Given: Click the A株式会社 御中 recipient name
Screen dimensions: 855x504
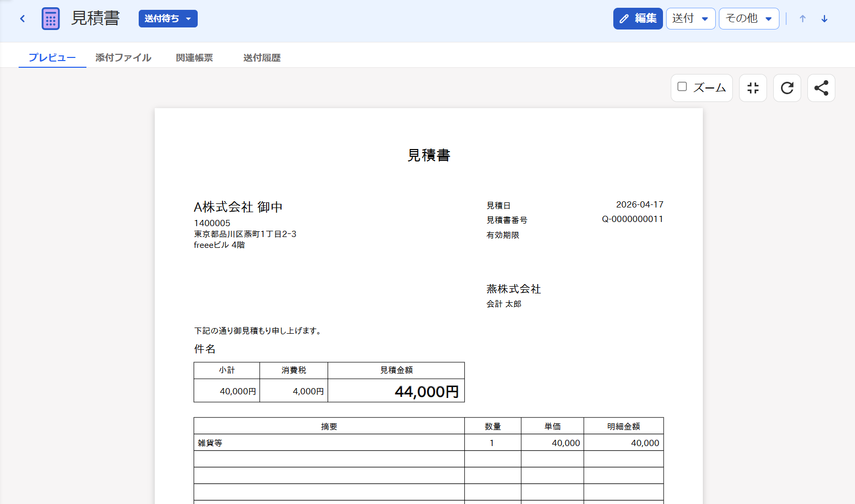Looking at the screenshot, I should pos(238,207).
